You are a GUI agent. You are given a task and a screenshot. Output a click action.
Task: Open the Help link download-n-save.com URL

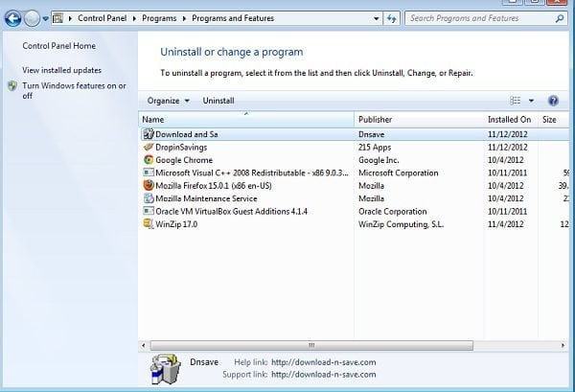(324, 362)
